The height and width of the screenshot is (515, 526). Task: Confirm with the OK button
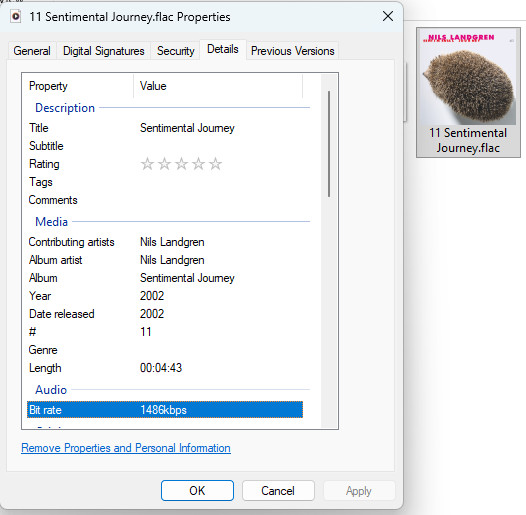click(197, 491)
